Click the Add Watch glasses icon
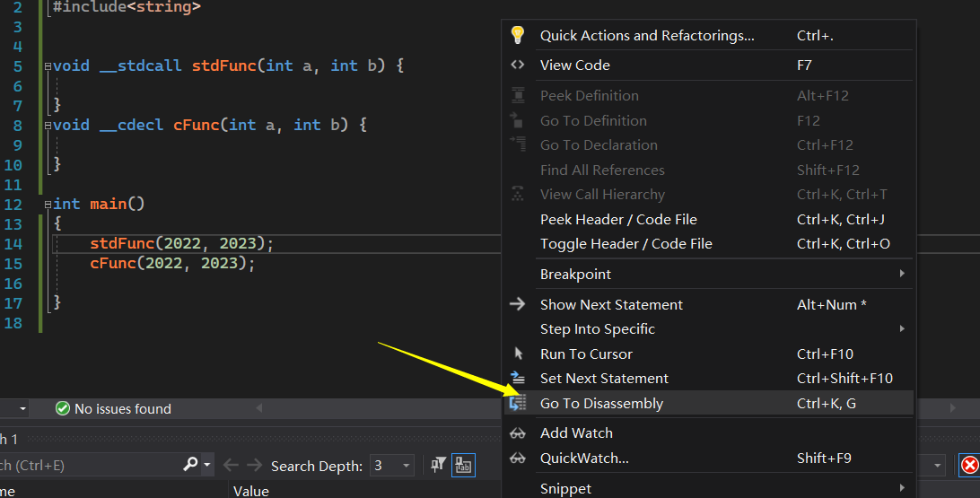Viewport: 980px width, 498px height. (x=517, y=432)
